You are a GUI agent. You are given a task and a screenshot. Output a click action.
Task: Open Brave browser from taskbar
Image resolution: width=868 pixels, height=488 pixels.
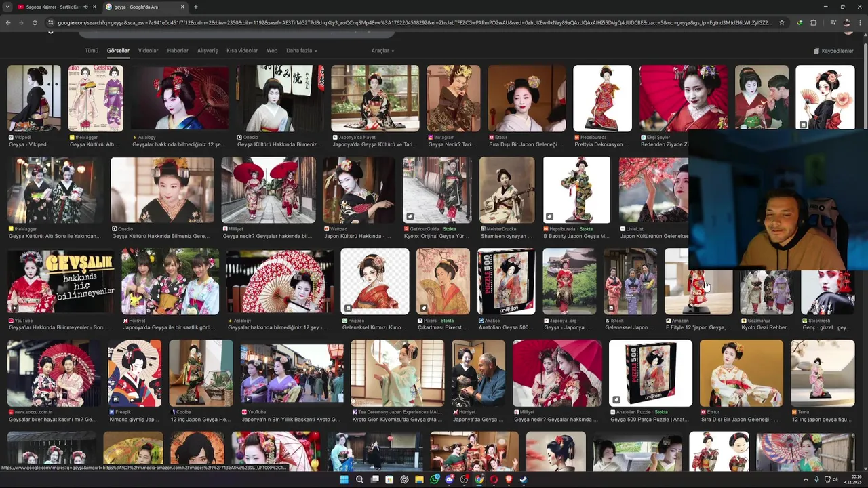point(509,480)
